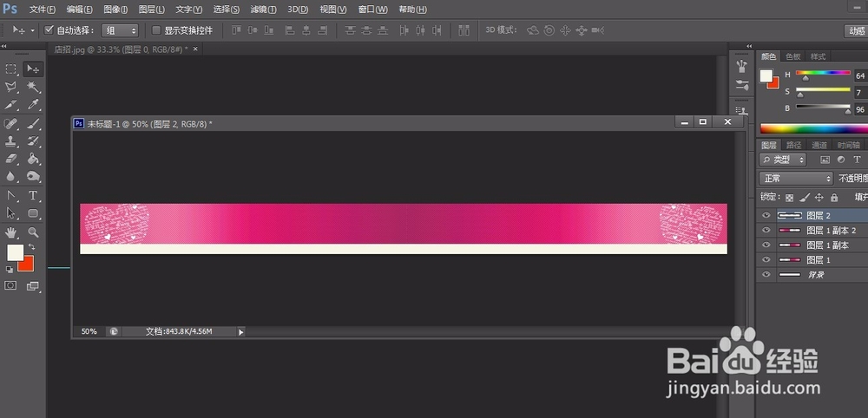This screenshot has height=418, width=868.
Task: Select the Clone Stamp tool
Action: (x=11, y=141)
